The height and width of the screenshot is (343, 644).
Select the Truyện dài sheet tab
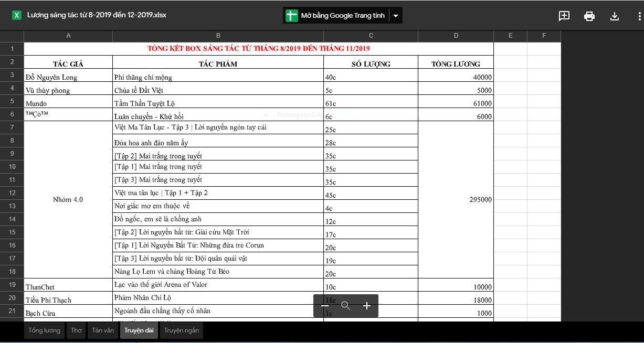tap(139, 330)
